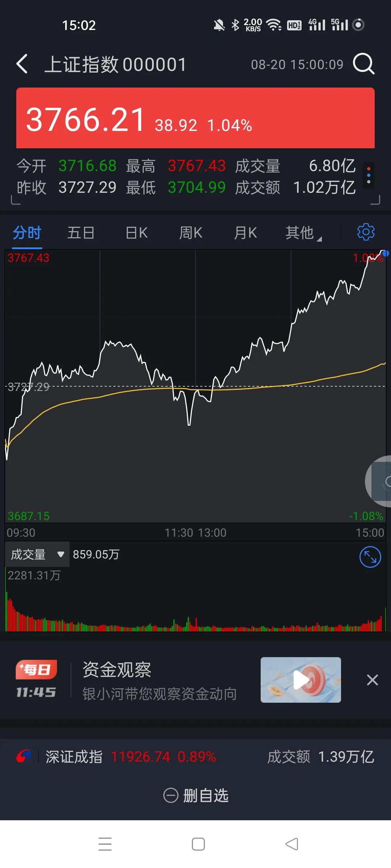Tap the 3687.15 chart low label
This screenshot has height=868, width=391.
pyautogui.click(x=29, y=516)
